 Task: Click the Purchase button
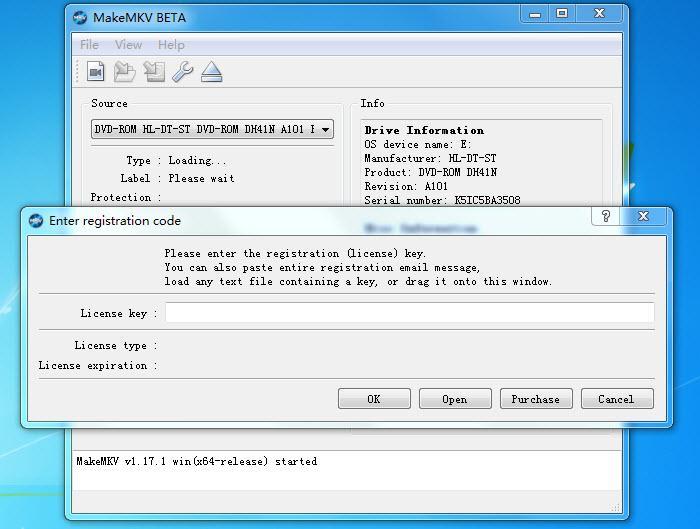(x=536, y=399)
